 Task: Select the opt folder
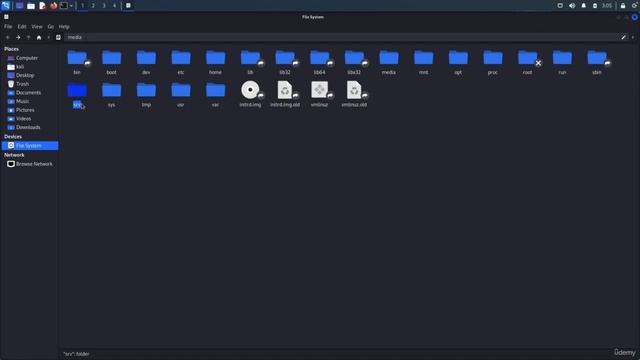tap(458, 58)
